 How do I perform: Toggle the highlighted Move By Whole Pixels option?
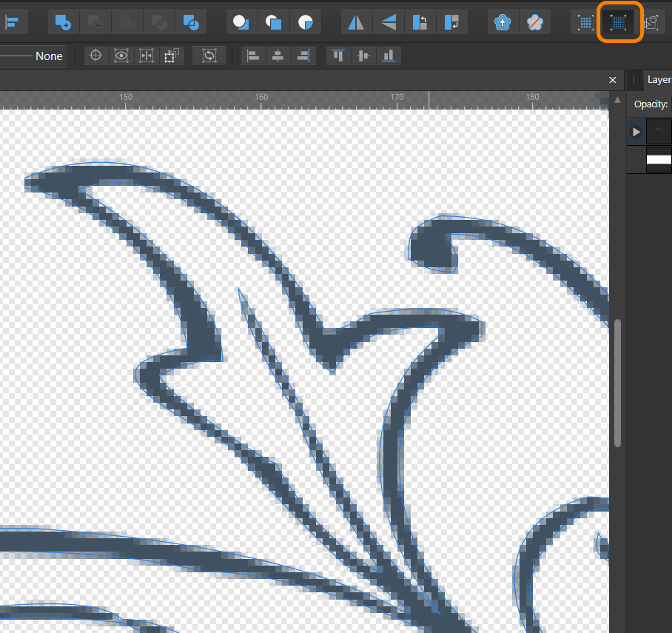tap(620, 21)
